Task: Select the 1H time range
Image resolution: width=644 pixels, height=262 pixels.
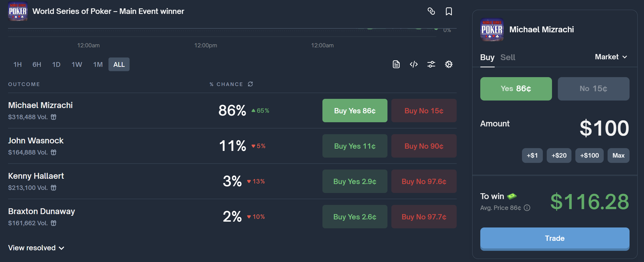Action: (18, 65)
